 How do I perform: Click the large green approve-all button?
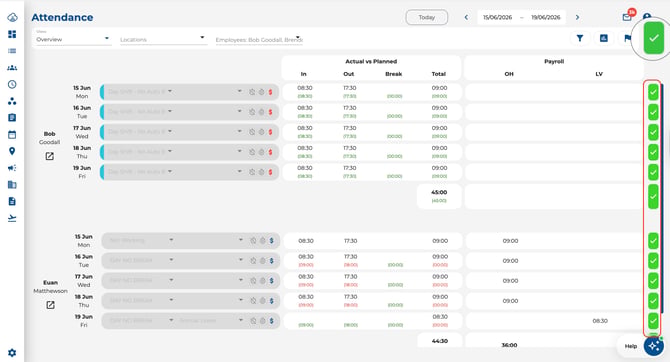(653, 38)
